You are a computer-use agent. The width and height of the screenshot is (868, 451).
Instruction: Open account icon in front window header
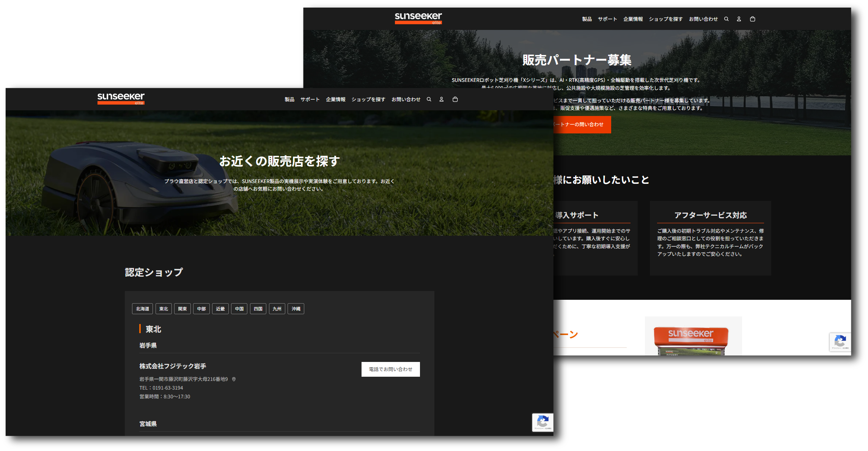pyautogui.click(x=441, y=99)
